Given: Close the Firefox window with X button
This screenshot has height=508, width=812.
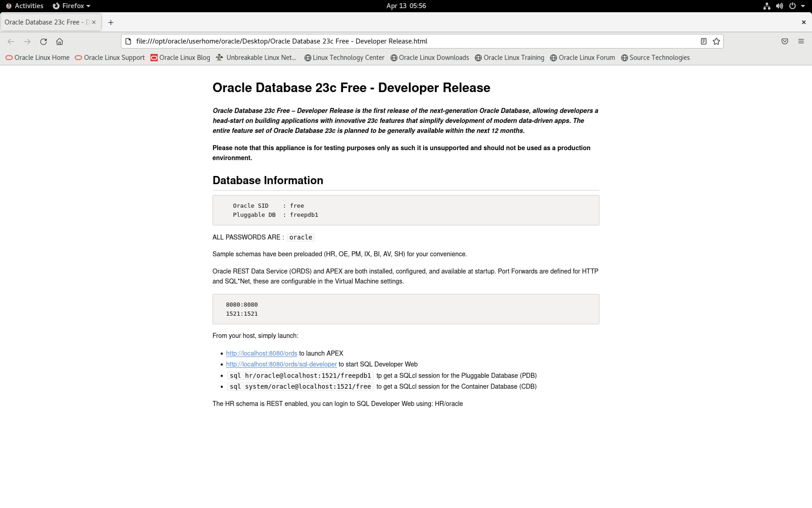Looking at the screenshot, I should (x=804, y=22).
